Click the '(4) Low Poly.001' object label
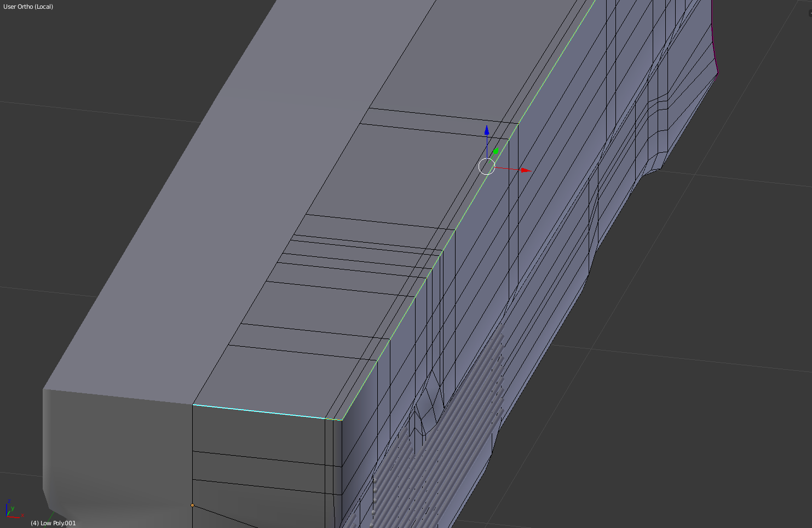The height and width of the screenshot is (528, 812). point(53,523)
